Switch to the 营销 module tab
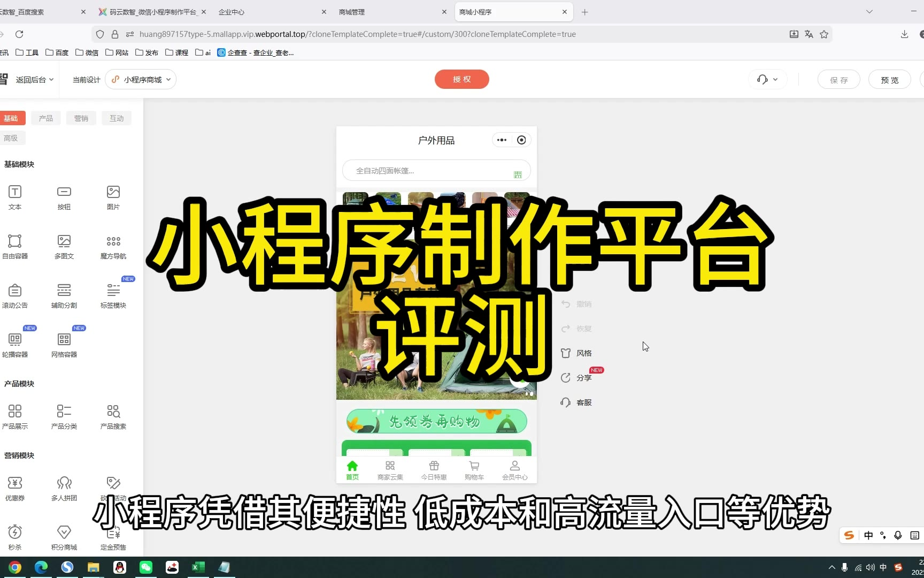924x578 pixels. click(x=81, y=118)
